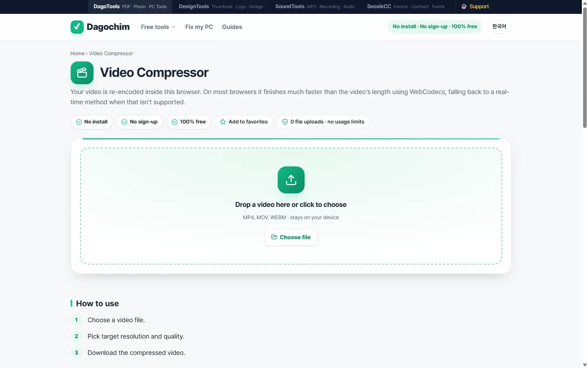
Task: Click the check icon beside No sign-up badge
Action: (124, 122)
